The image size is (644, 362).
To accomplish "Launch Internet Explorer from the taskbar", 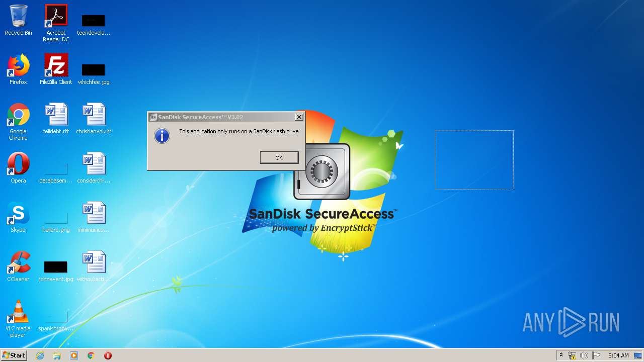I will (40, 355).
